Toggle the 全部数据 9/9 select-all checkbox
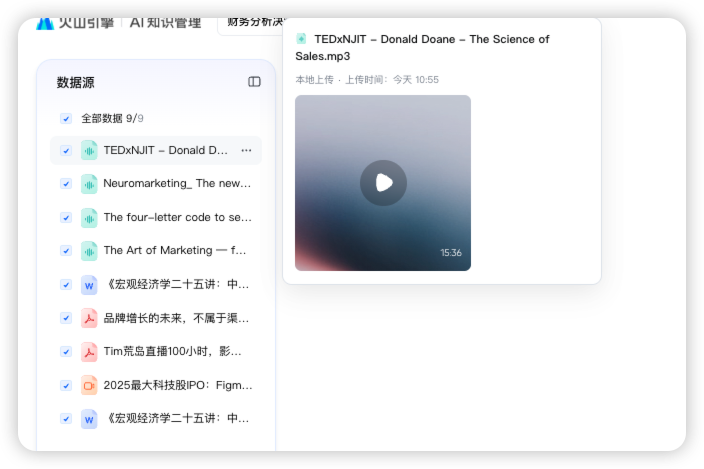The image size is (704, 469). tap(66, 118)
